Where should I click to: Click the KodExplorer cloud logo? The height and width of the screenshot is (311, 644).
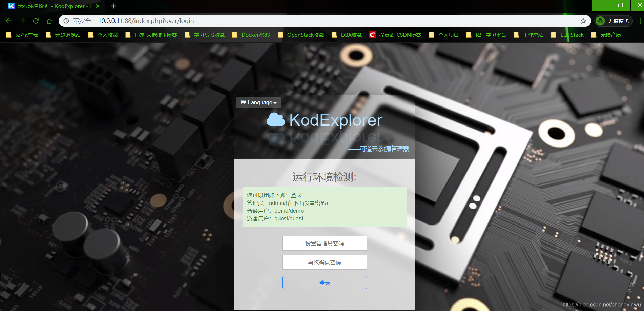(x=276, y=120)
